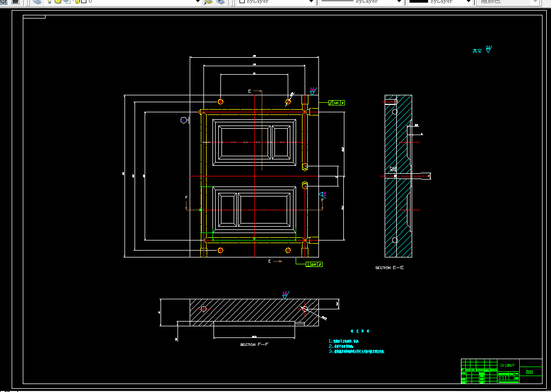The image size is (551, 392).
Task: Open the Layer Properties Manager icon
Action: pyautogui.click(x=37, y=2)
